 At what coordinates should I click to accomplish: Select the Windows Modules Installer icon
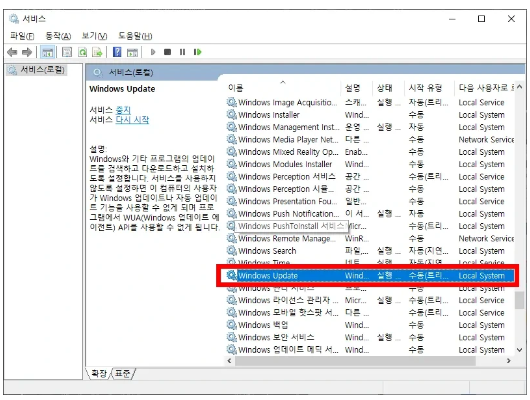tap(232, 164)
